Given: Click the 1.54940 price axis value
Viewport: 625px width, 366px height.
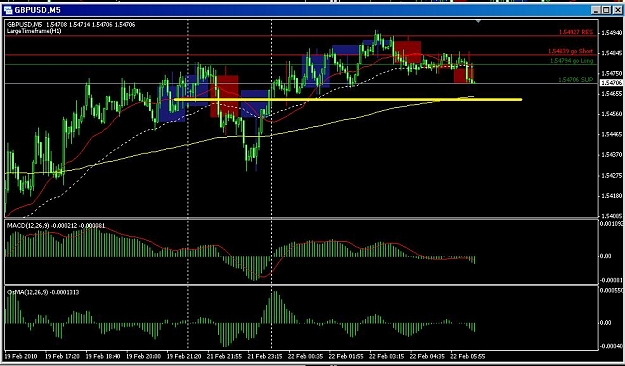Looking at the screenshot, I should (x=611, y=32).
